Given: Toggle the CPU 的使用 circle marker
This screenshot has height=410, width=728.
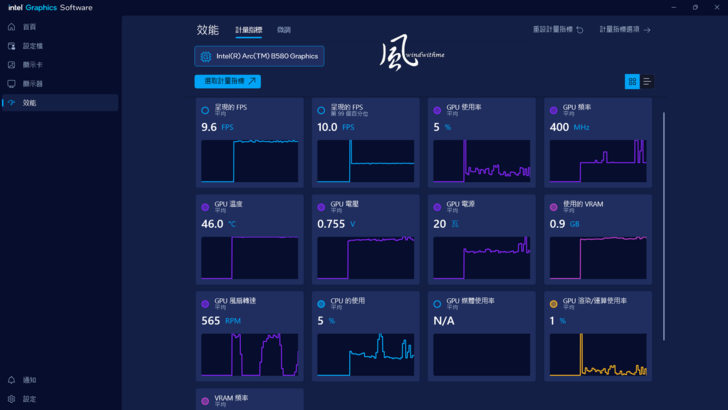Looking at the screenshot, I should (321, 304).
